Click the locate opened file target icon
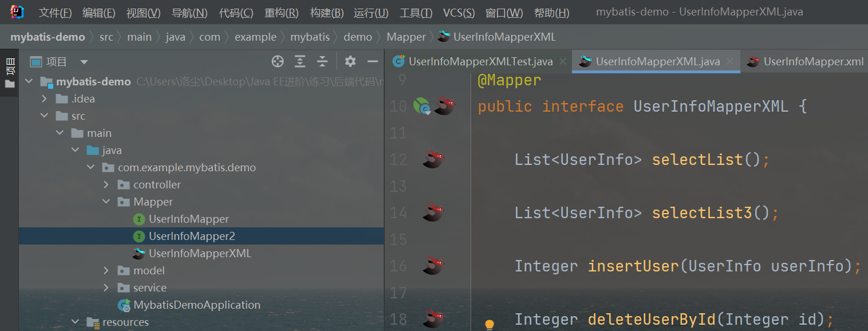 coord(278,62)
